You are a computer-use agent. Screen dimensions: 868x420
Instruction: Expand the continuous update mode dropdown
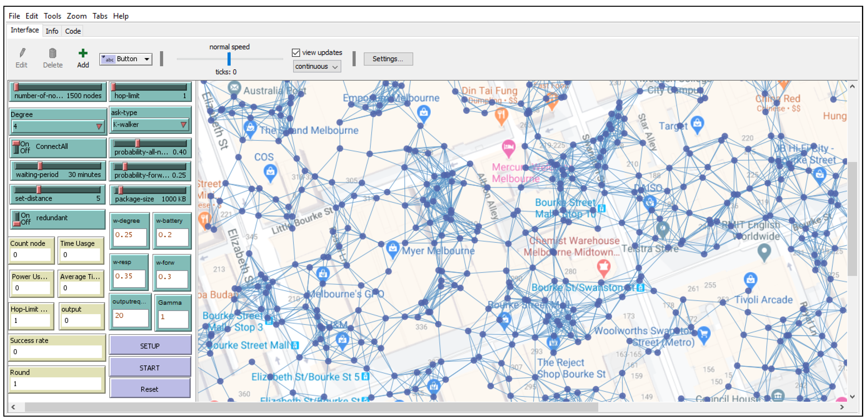pyautogui.click(x=317, y=66)
